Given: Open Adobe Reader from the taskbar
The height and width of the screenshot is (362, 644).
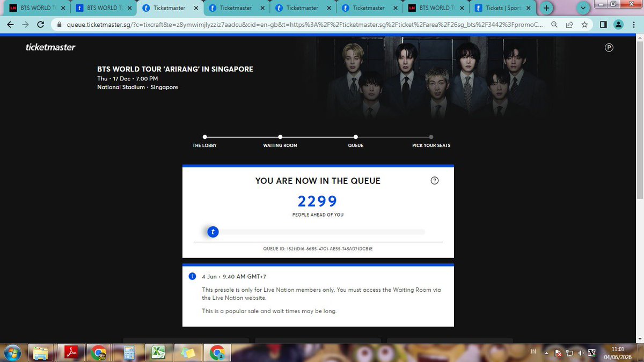Looking at the screenshot, I should click(71, 352).
